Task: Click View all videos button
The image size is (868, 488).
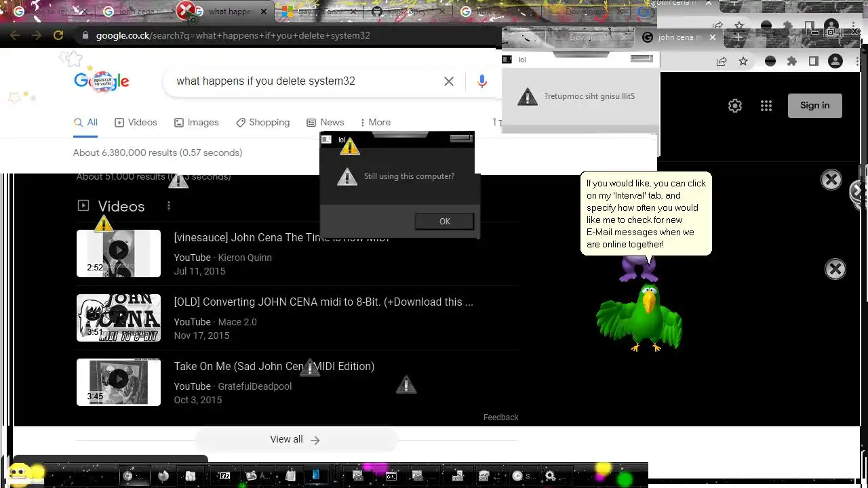Action: [x=296, y=440]
